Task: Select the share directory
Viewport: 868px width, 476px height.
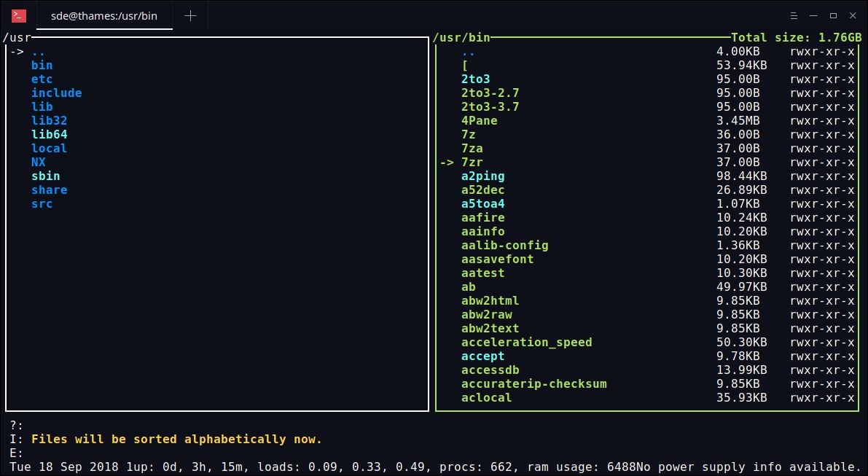Action: [50, 190]
